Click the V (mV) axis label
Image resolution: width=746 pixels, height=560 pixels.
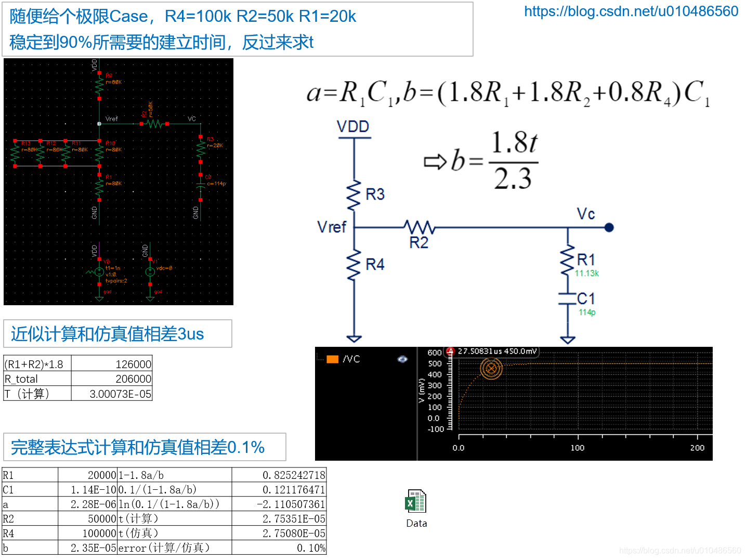422,390
